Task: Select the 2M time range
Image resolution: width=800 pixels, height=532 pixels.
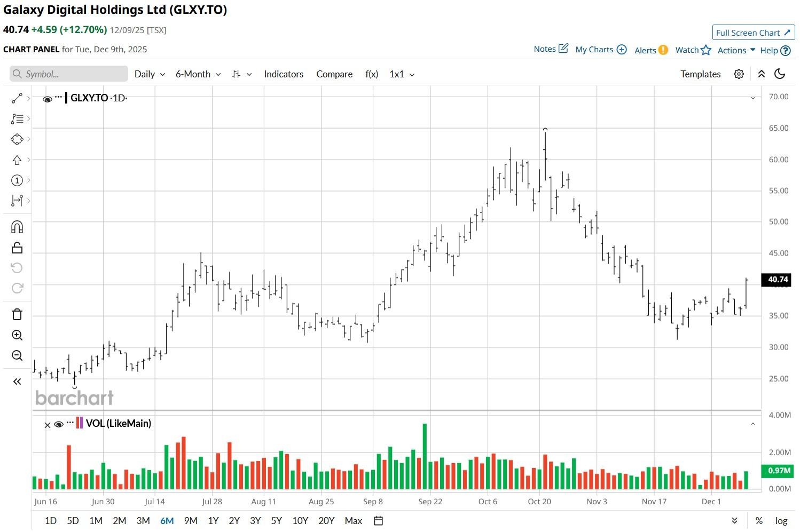Action: (x=120, y=521)
